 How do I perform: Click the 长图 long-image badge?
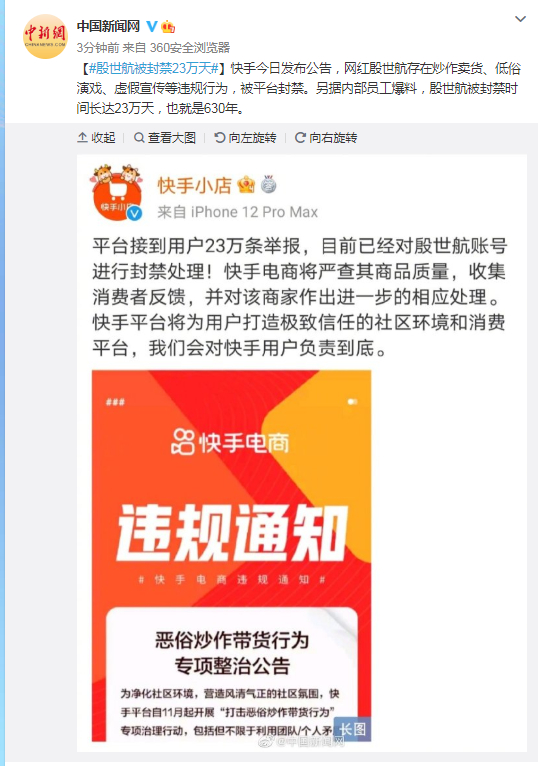click(x=352, y=729)
